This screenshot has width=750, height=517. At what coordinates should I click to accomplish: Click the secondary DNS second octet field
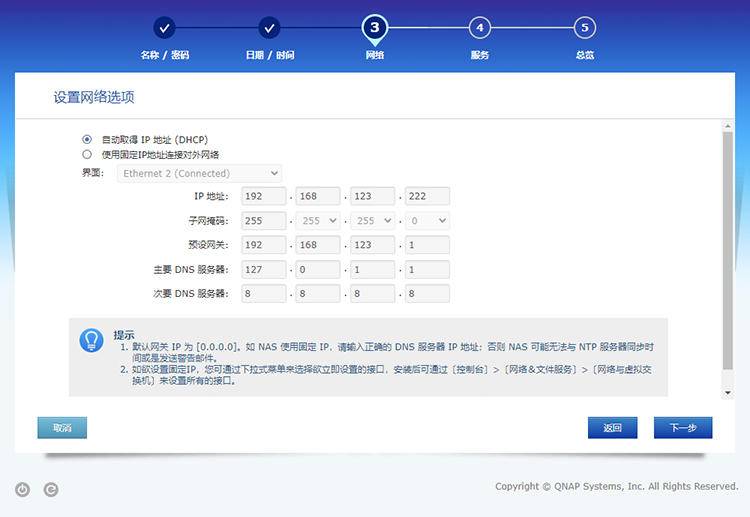pyautogui.click(x=318, y=294)
